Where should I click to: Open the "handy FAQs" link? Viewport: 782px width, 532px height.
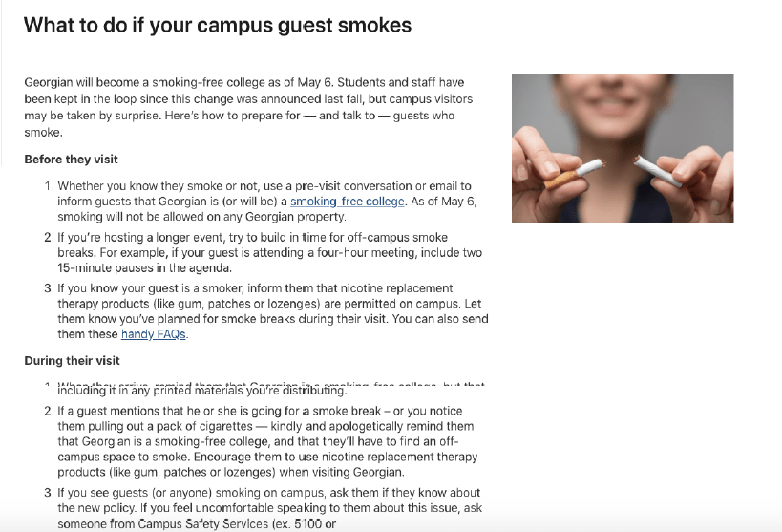coord(153,334)
